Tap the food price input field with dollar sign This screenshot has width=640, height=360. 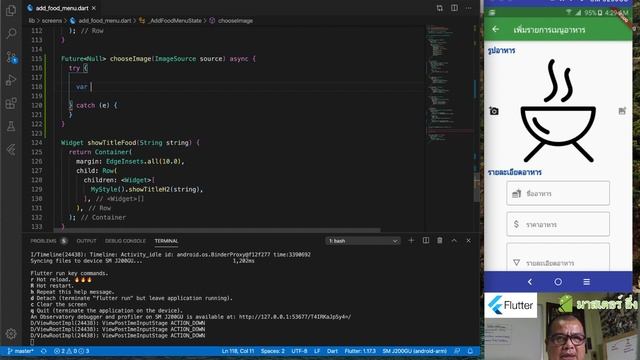click(x=558, y=224)
